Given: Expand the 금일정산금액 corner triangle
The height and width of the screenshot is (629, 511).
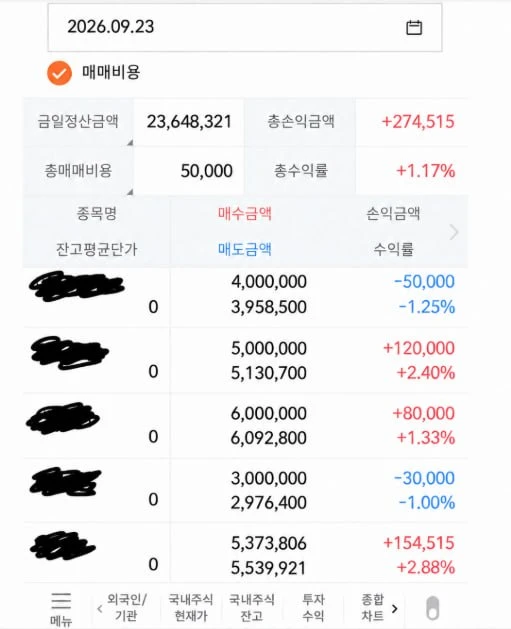Looking at the screenshot, I should pos(130,143).
